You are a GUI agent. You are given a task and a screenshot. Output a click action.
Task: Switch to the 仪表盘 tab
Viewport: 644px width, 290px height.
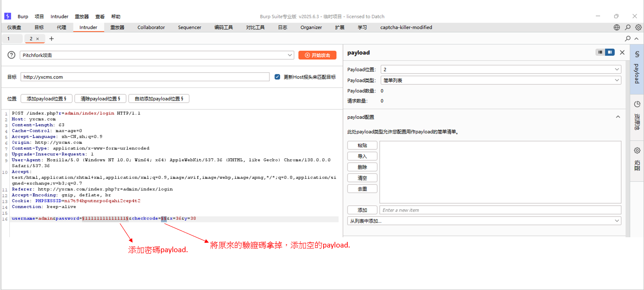pos(14,28)
